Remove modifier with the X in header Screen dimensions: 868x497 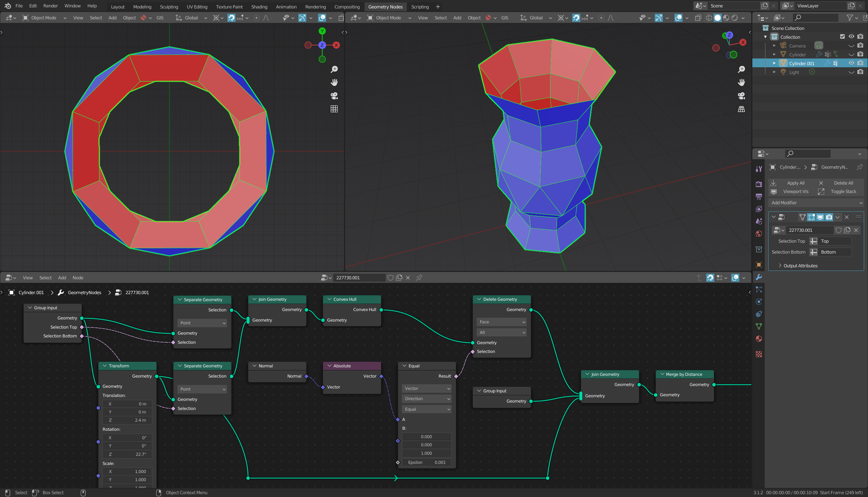coord(847,217)
